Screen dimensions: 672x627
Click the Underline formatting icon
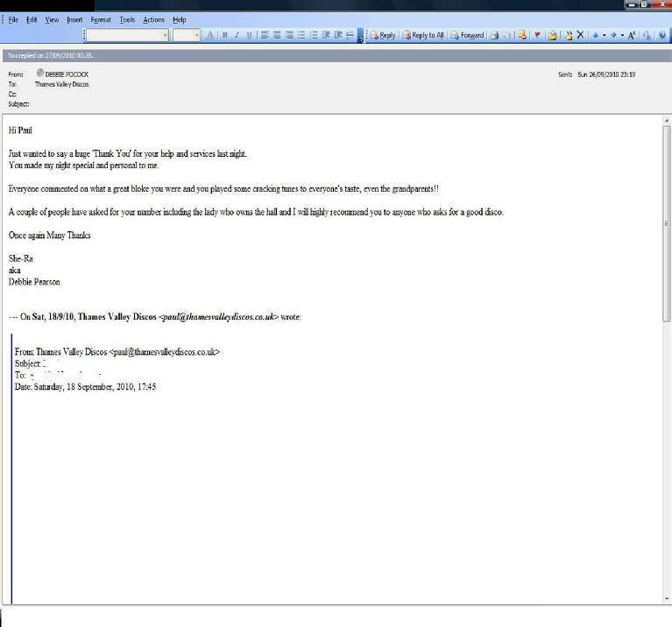pos(249,35)
